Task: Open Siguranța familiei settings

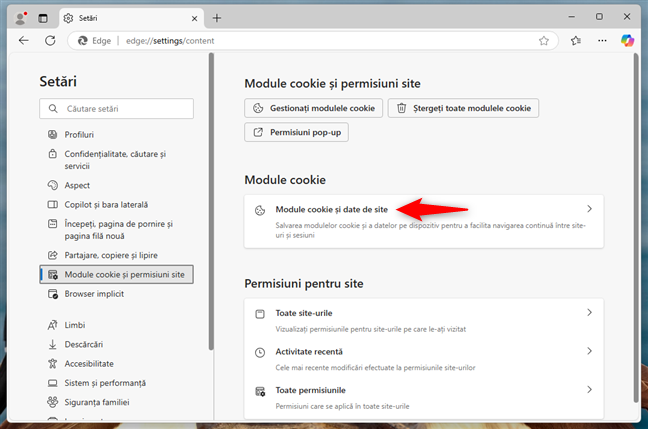Action: point(117,402)
